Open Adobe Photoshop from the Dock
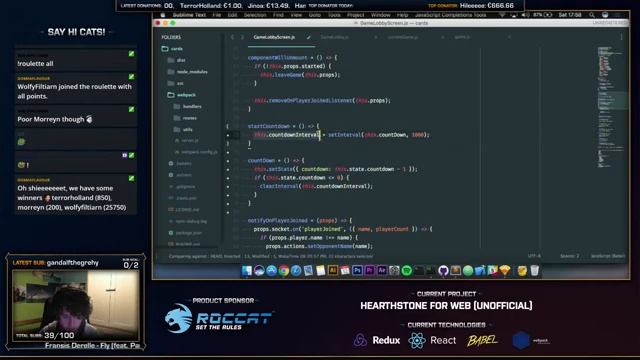This screenshot has width=640, height=360. (x=357, y=271)
